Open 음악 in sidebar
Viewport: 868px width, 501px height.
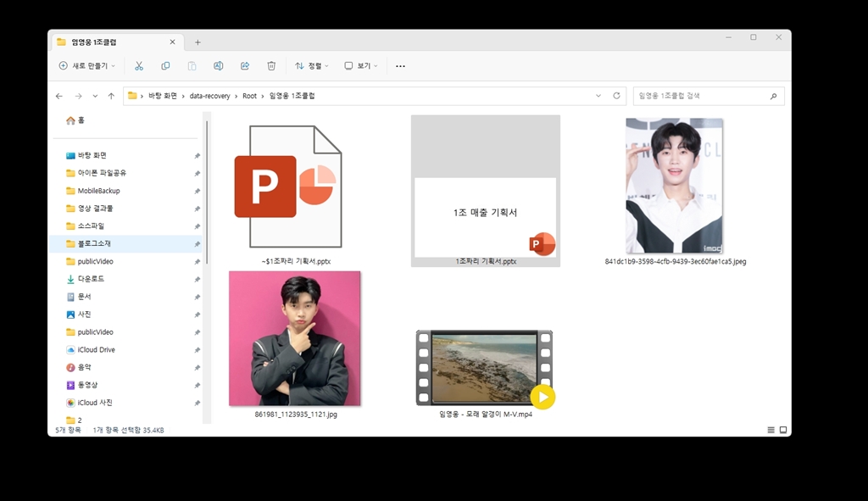79,368
